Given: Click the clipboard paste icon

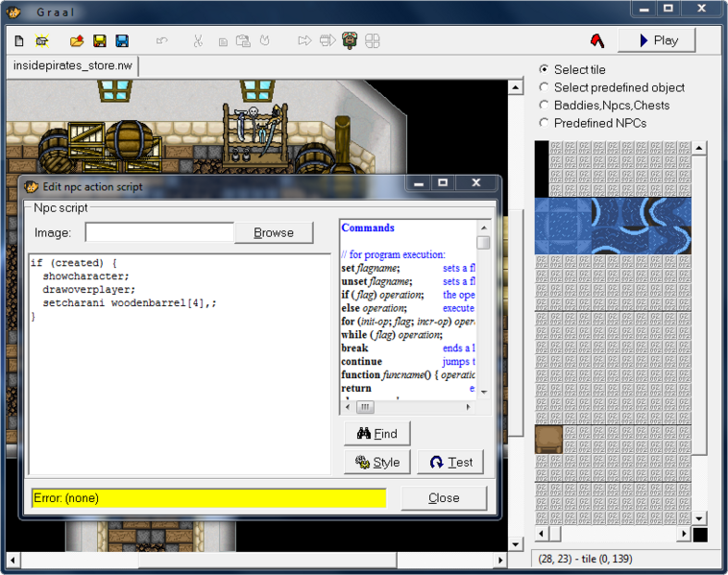Looking at the screenshot, I should coord(243,41).
